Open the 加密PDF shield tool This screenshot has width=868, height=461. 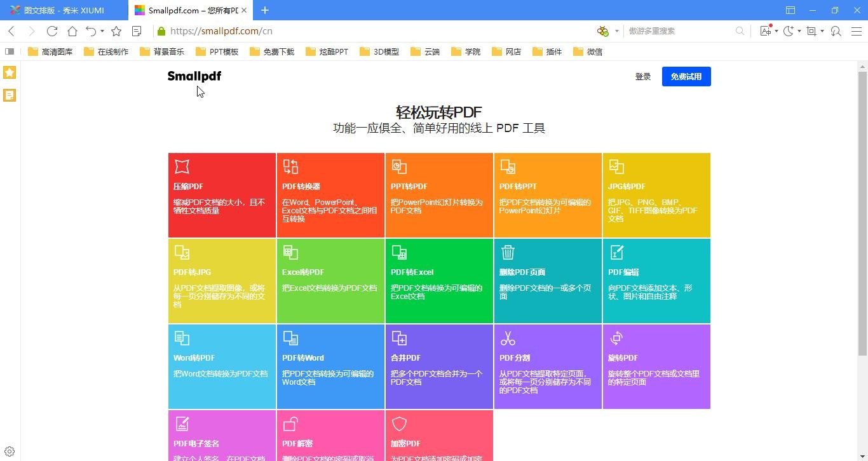[438, 435]
